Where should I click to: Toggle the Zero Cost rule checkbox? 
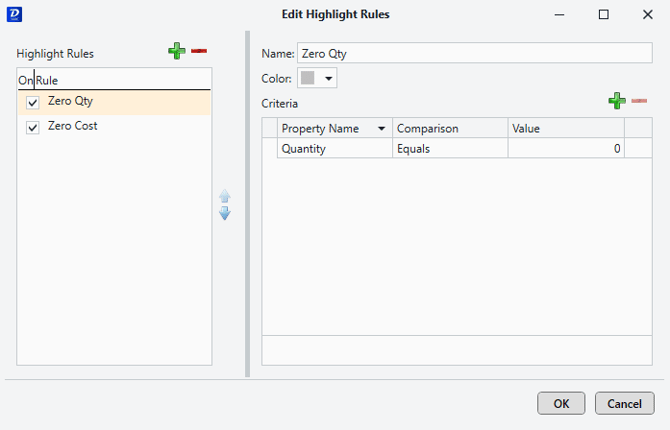(33, 127)
